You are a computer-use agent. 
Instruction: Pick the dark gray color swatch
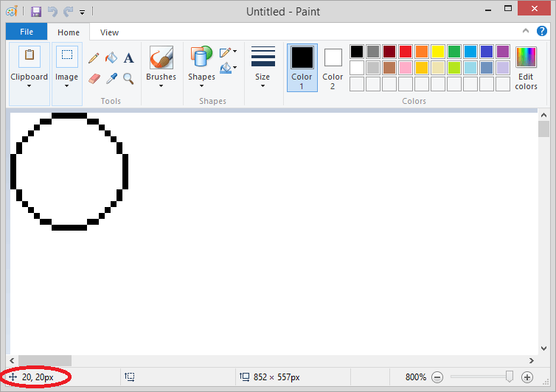(x=373, y=52)
